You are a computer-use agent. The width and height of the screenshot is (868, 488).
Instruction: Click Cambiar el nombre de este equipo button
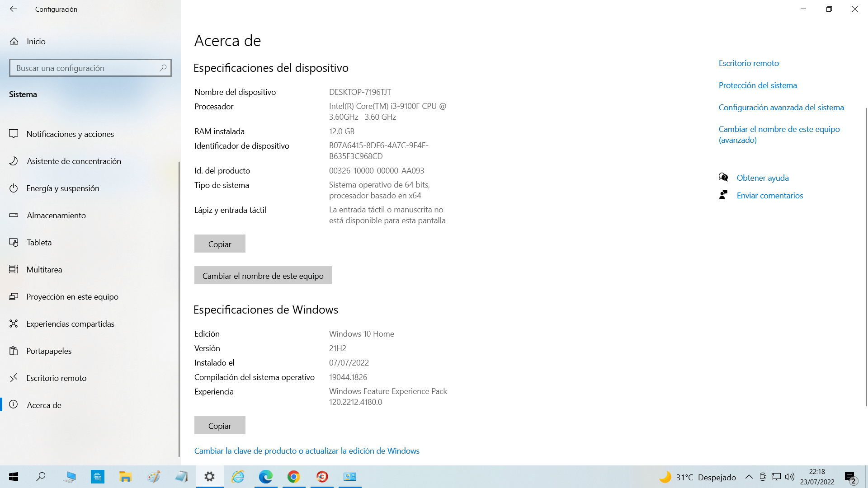(263, 276)
